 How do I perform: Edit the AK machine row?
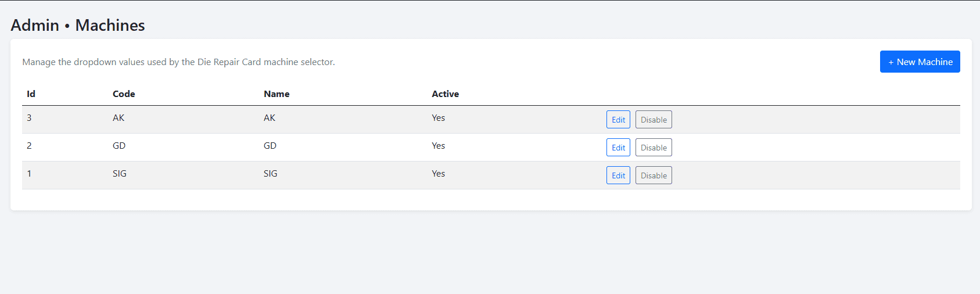point(618,120)
